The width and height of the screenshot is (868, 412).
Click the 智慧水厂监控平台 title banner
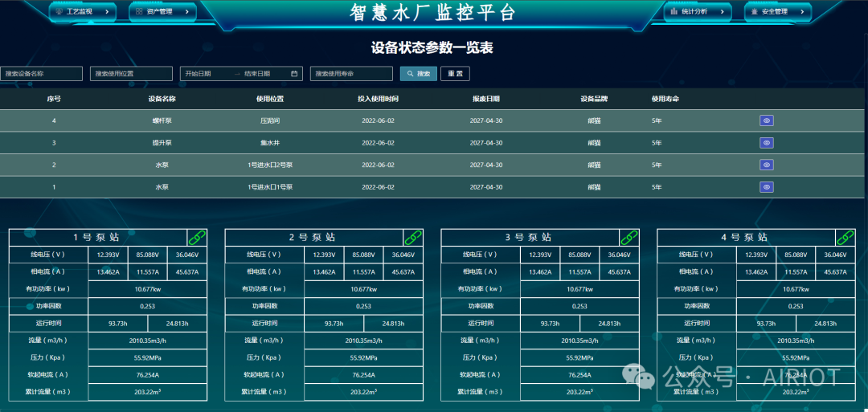(433, 11)
